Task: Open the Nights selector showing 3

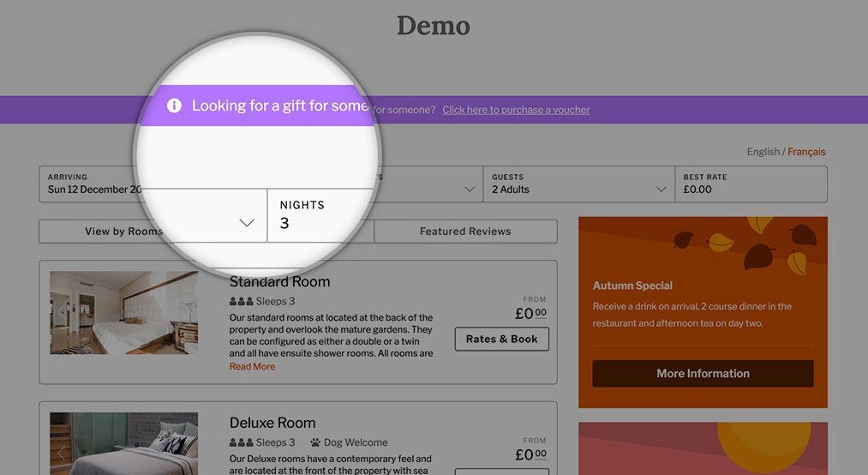Action: pos(321,215)
